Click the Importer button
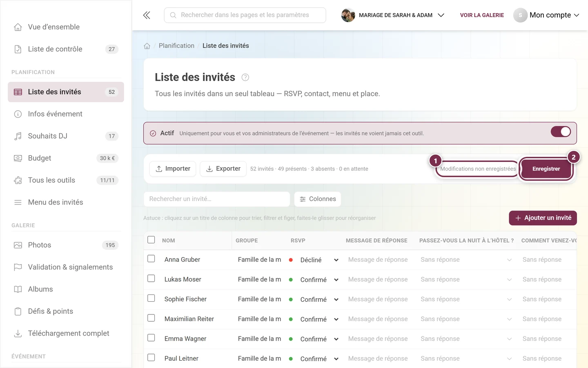Image resolution: width=588 pixels, height=368 pixels. [173, 169]
